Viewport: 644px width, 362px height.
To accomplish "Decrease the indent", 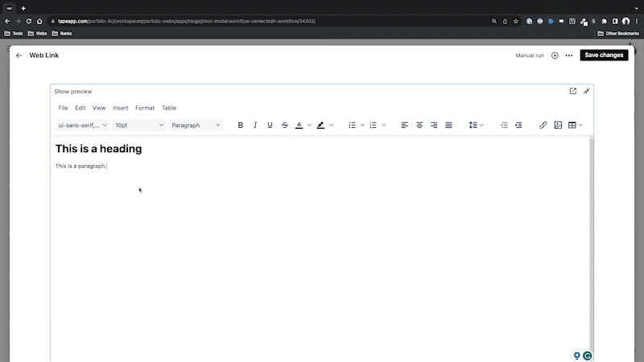I will click(504, 125).
